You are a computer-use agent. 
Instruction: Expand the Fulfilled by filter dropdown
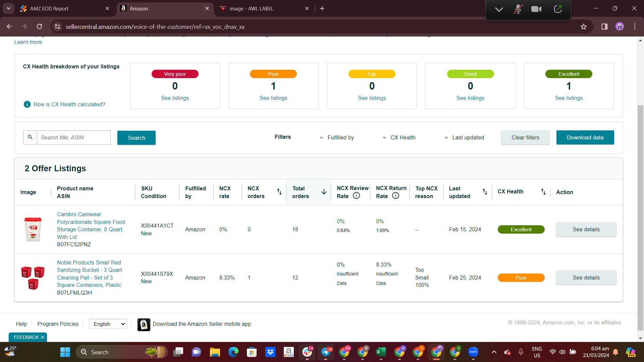point(337,137)
